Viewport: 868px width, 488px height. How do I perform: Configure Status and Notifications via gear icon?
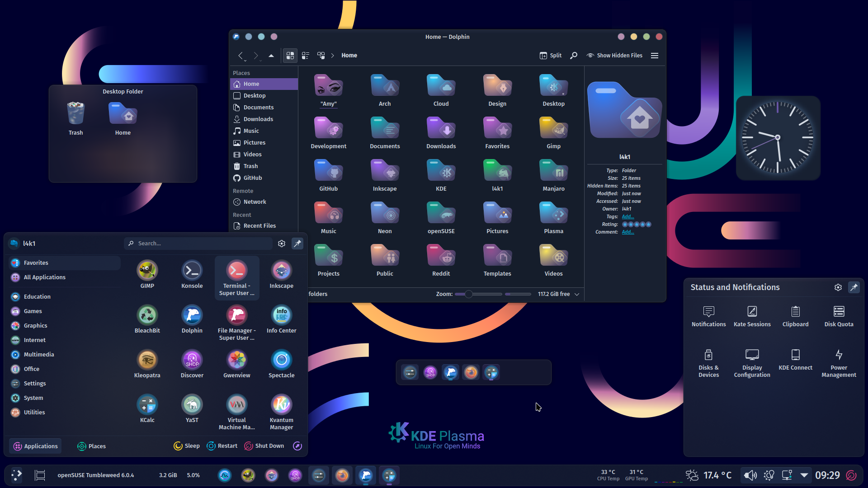838,287
